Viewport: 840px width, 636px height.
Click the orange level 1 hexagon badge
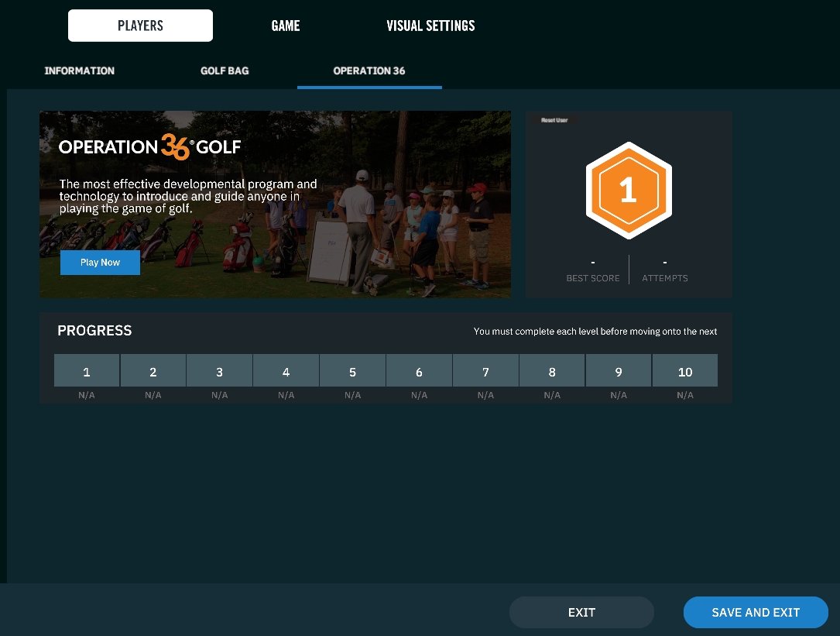click(628, 191)
